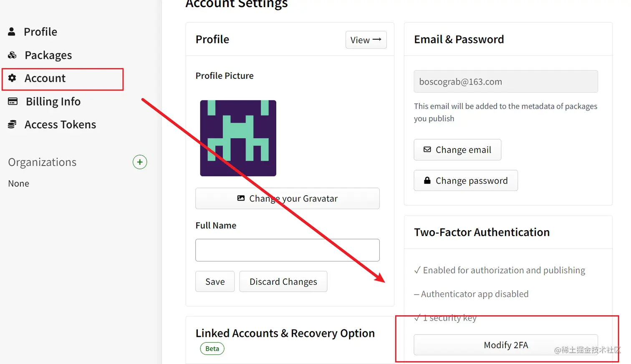The height and width of the screenshot is (364, 631).
Task: Click inside the Full Name input field
Action: click(287, 250)
